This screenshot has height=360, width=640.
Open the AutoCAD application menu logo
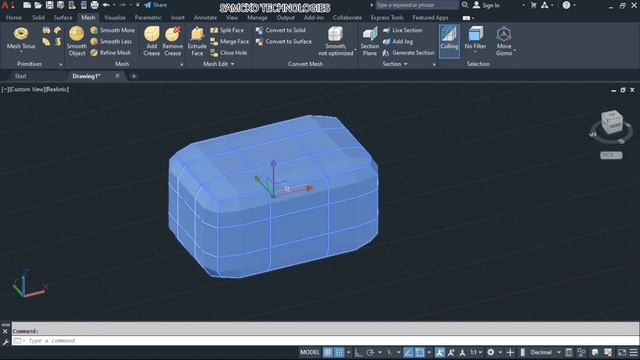(6, 5)
